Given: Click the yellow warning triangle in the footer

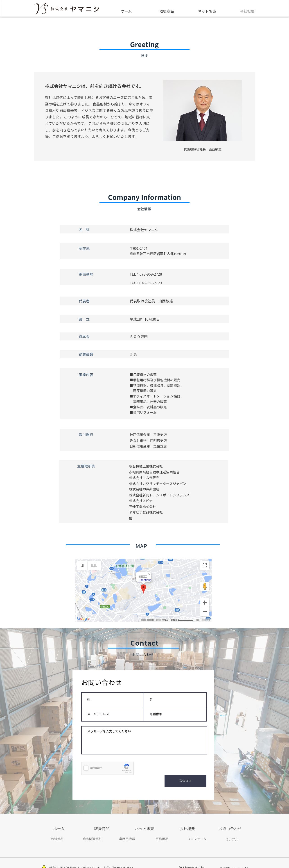Looking at the screenshot, I should click(x=44, y=866).
